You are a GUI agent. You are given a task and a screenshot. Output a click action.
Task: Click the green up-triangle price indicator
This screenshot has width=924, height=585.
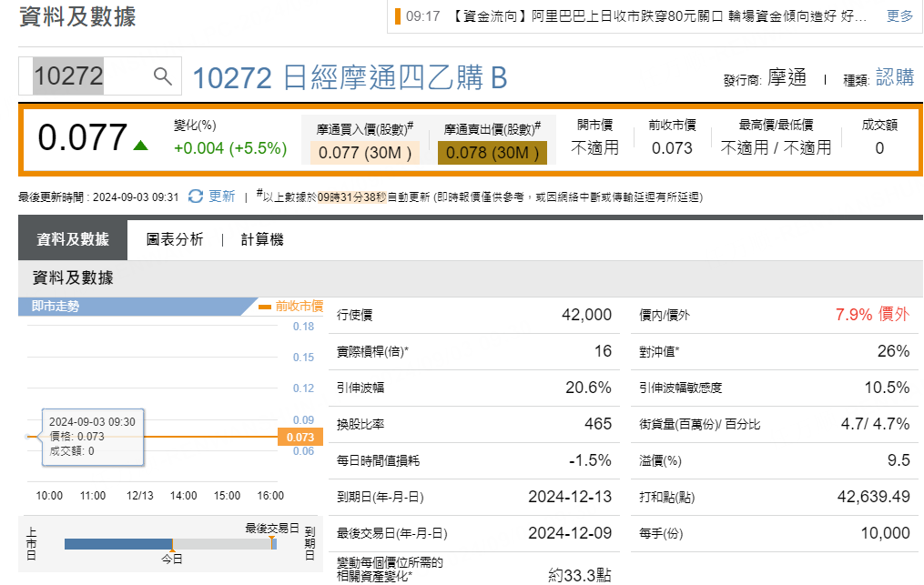(x=140, y=145)
